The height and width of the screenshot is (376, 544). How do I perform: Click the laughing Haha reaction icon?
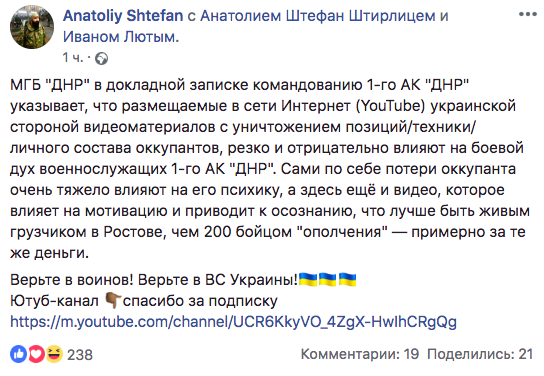(54, 354)
